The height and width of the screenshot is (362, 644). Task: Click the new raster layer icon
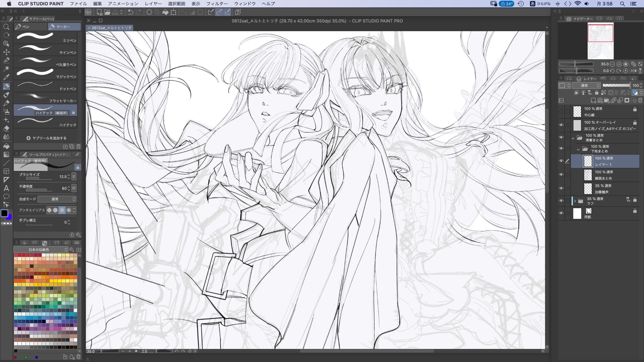tap(593, 101)
